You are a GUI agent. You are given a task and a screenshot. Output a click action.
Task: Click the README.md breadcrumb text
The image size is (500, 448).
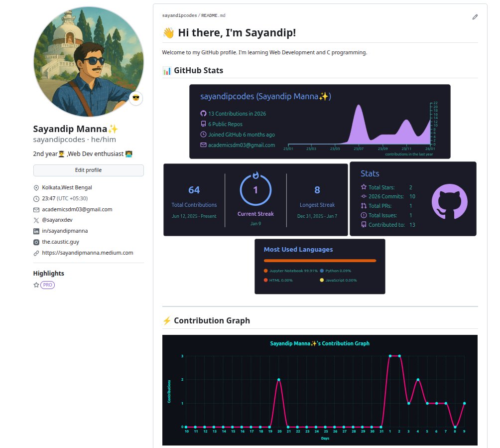coord(213,15)
